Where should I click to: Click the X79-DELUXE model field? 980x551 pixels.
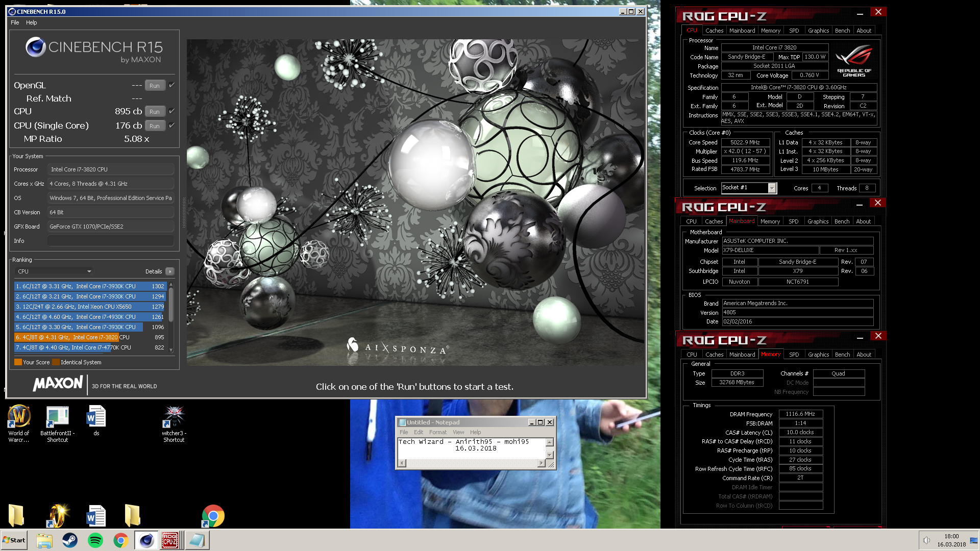pyautogui.click(x=770, y=250)
